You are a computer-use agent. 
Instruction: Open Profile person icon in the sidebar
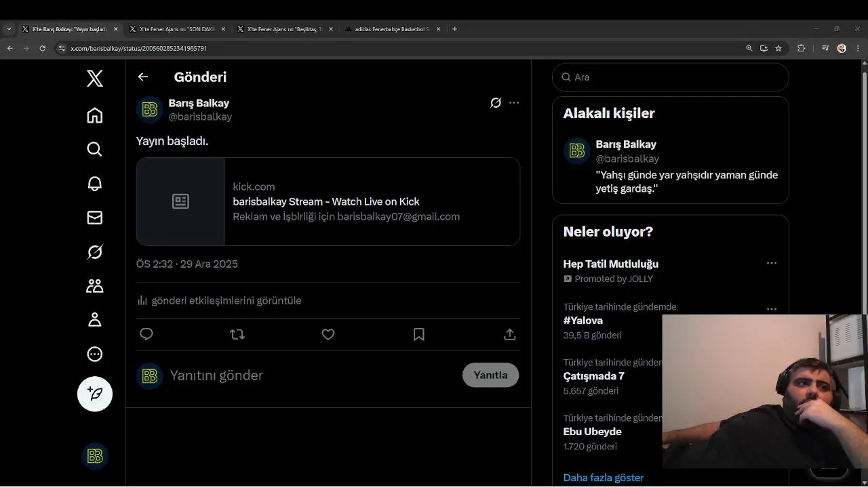click(95, 320)
